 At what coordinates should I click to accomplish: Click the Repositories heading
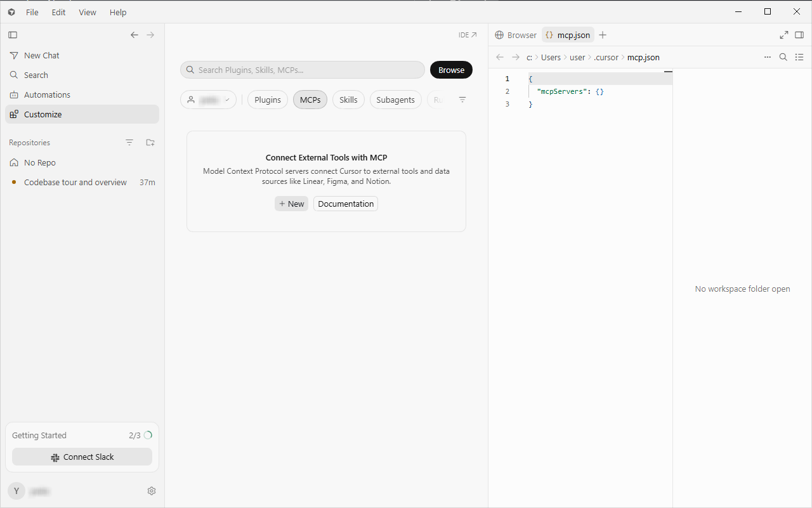click(x=29, y=143)
